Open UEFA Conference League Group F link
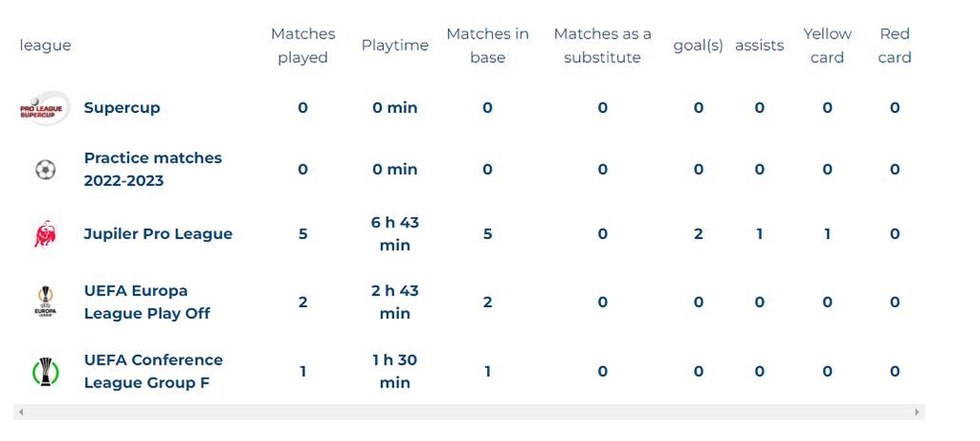The width and height of the screenshot is (980, 441). click(153, 371)
